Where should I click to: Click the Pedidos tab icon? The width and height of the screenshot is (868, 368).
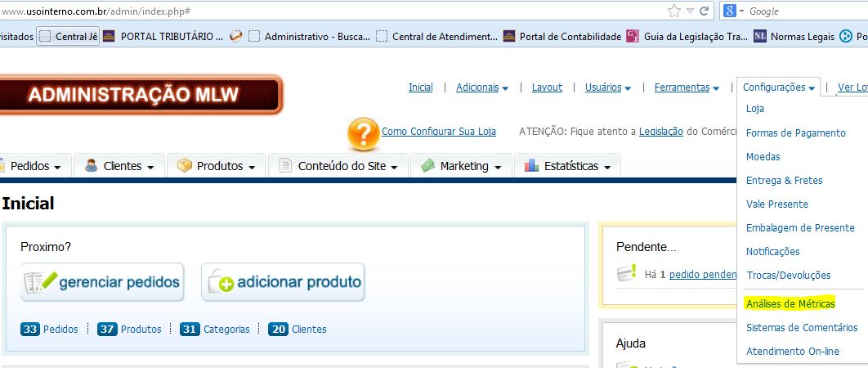click(x=3, y=166)
